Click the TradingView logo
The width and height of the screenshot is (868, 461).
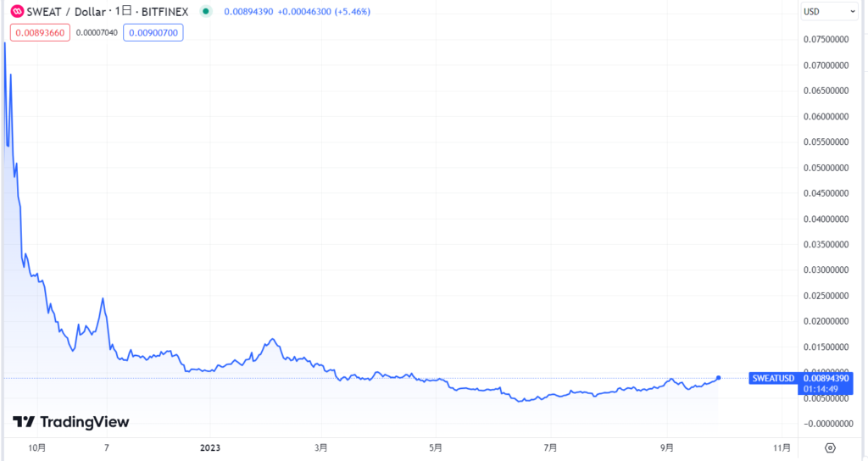71,422
